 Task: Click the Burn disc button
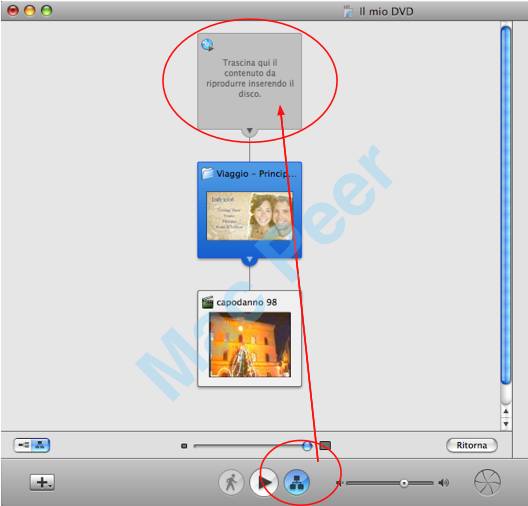coord(487,482)
